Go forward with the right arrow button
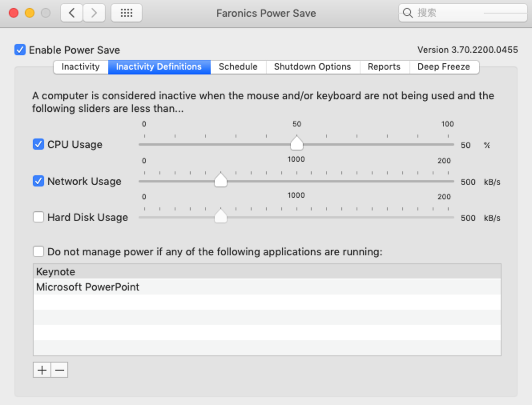The width and height of the screenshot is (532, 405). click(x=94, y=13)
